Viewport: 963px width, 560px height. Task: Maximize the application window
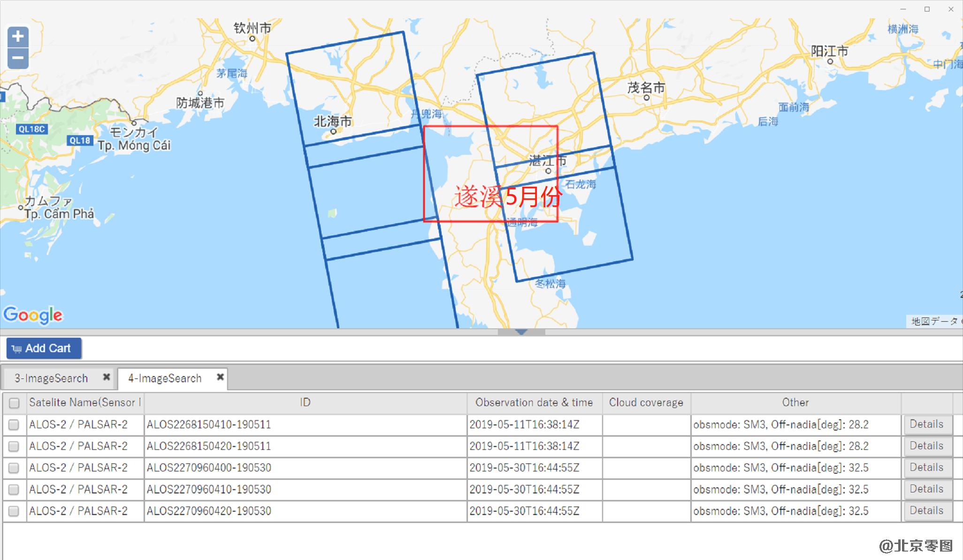[x=927, y=9]
